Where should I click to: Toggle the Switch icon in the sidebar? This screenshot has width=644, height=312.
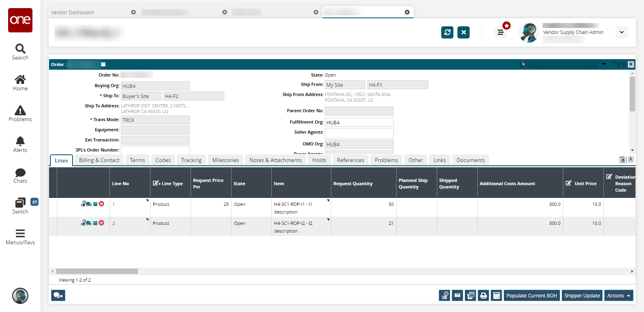point(20,205)
